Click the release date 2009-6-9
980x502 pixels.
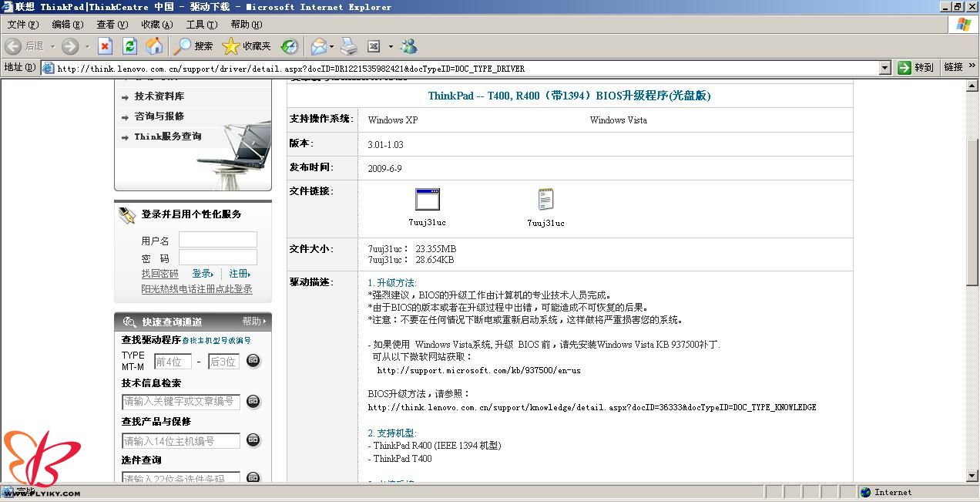tap(384, 168)
